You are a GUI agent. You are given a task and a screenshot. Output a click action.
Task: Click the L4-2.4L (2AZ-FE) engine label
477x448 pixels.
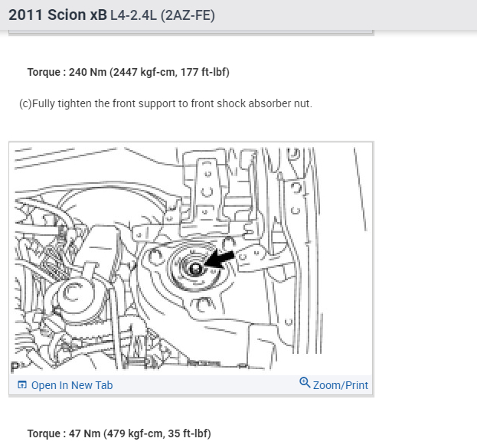[162, 15]
